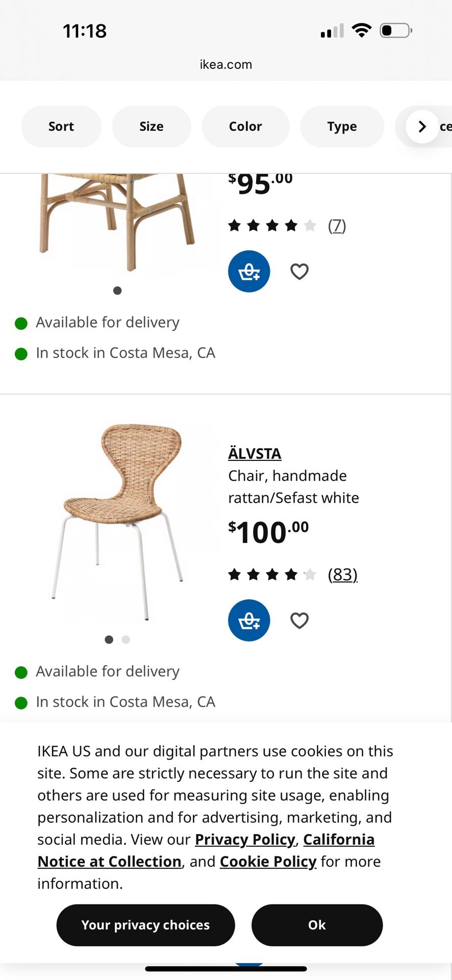This screenshot has height=980, width=452.
Task: Tap the cellular signal indicator
Action: (x=332, y=30)
